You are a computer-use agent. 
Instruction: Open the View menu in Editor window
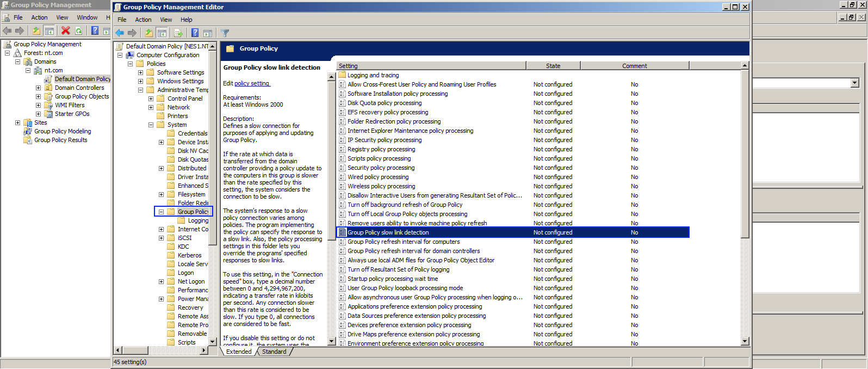tap(166, 20)
